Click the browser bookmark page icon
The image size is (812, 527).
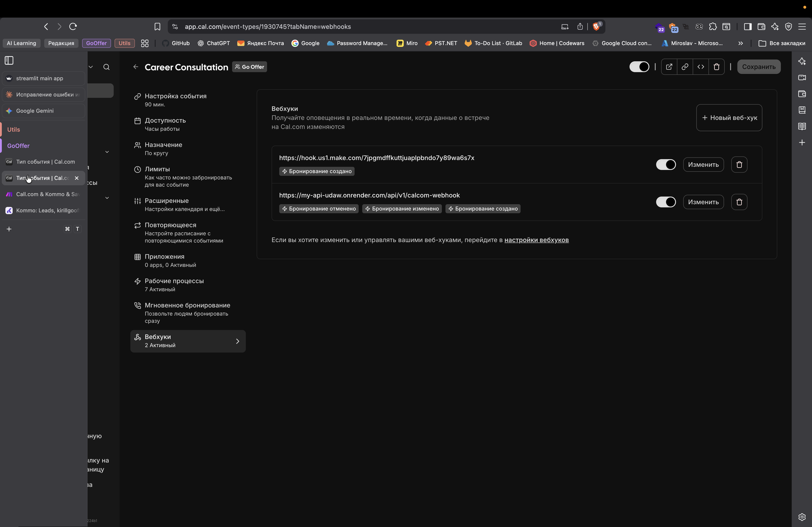[157, 27]
